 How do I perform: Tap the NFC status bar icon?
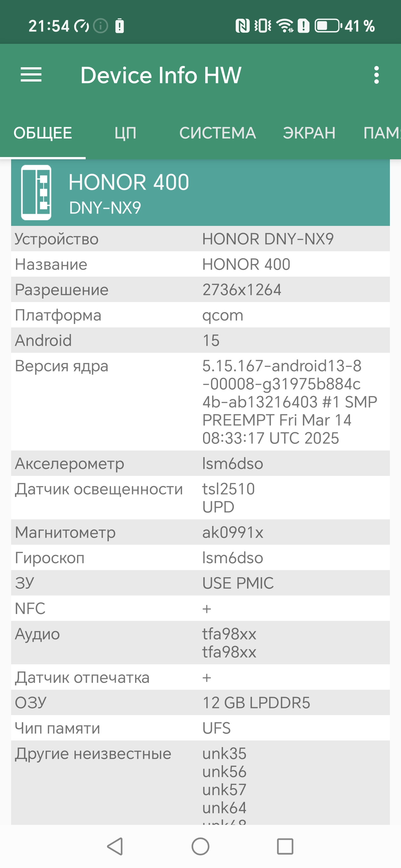242,26
